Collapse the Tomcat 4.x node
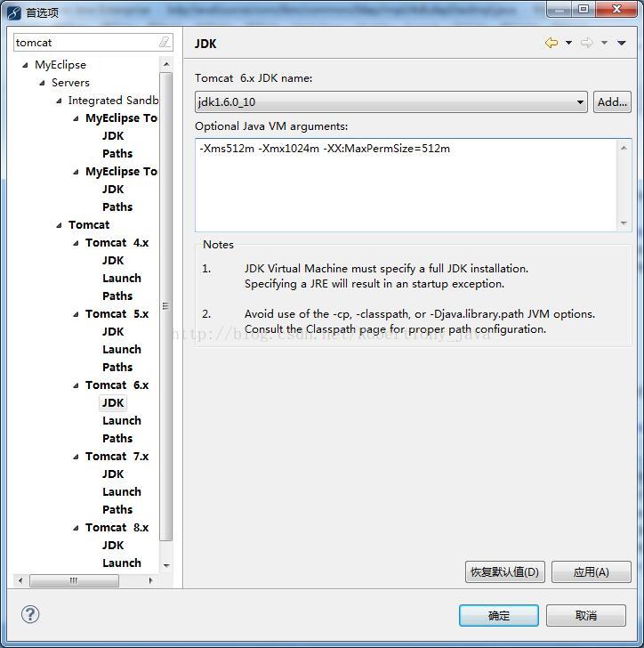 click(76, 243)
